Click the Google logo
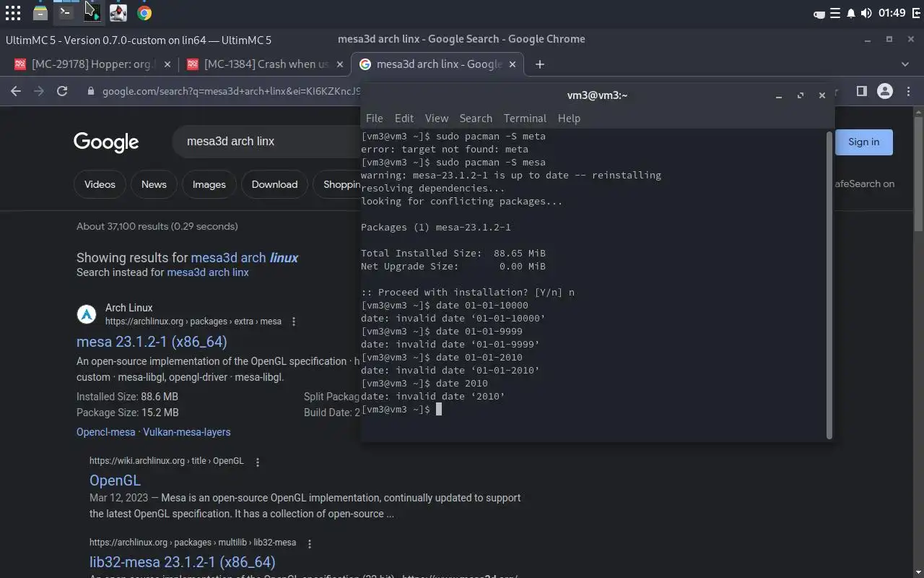 (106, 142)
